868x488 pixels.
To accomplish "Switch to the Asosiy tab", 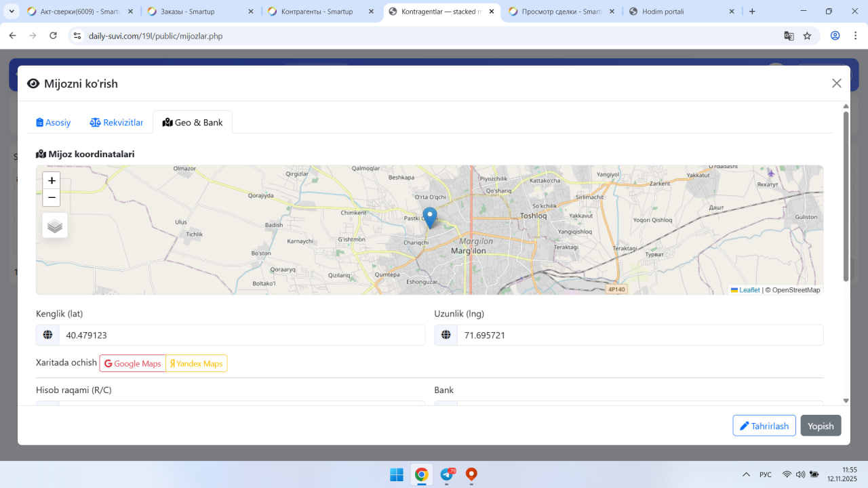I will tap(54, 123).
